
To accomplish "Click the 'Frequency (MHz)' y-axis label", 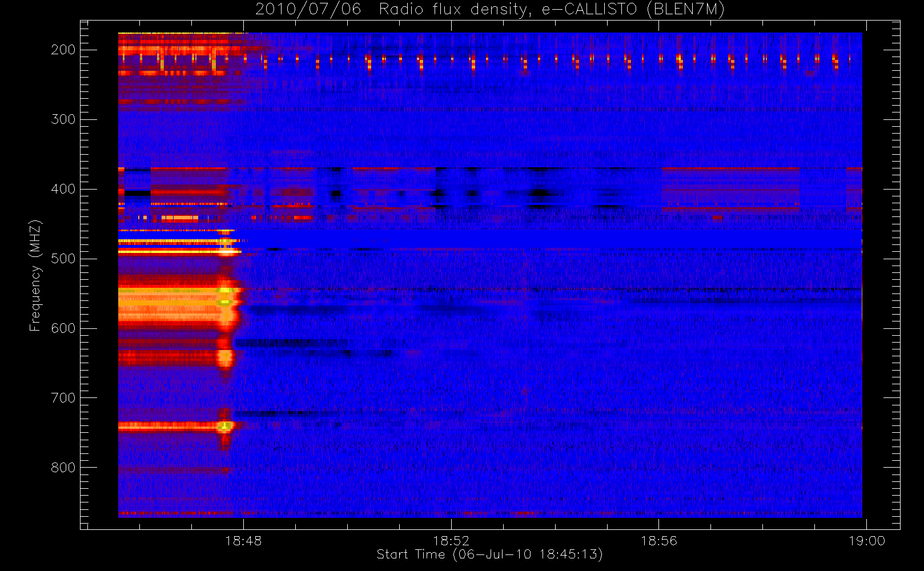I will pos(35,275).
